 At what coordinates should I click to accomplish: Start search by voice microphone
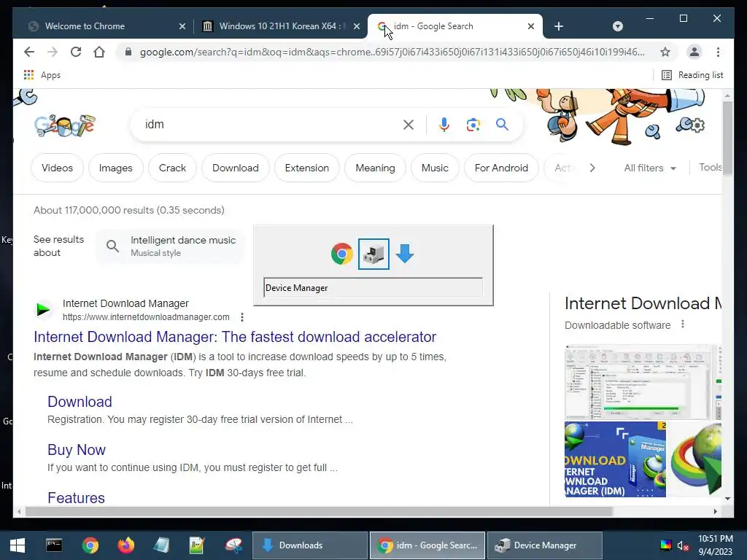coord(444,125)
